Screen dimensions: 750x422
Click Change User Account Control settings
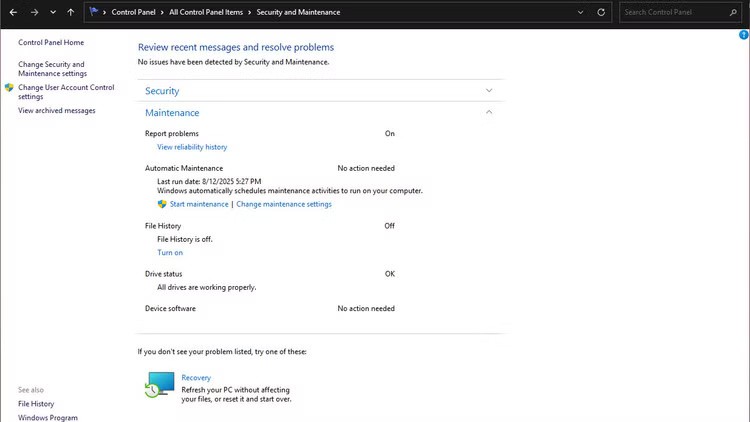[66, 92]
